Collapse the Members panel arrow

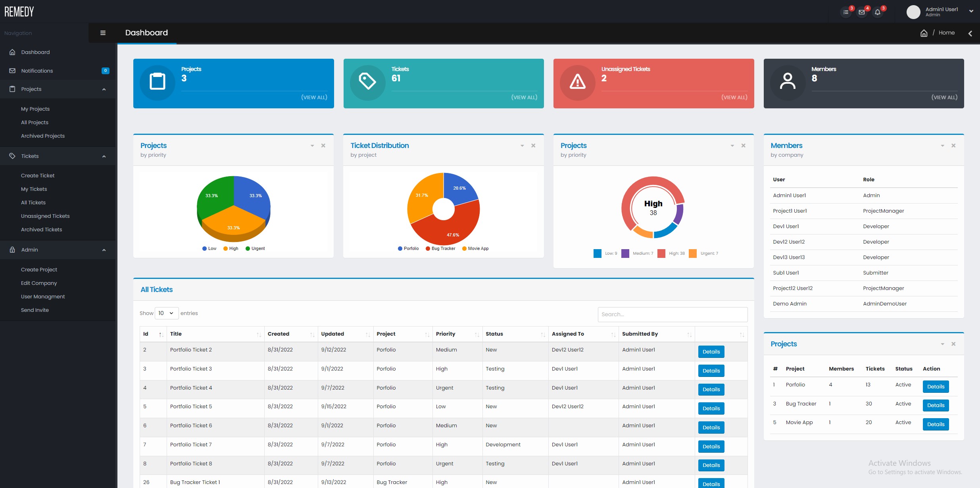click(x=942, y=146)
